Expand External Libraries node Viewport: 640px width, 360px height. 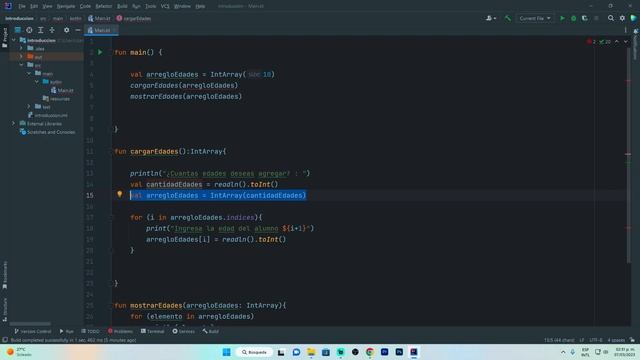[13, 124]
